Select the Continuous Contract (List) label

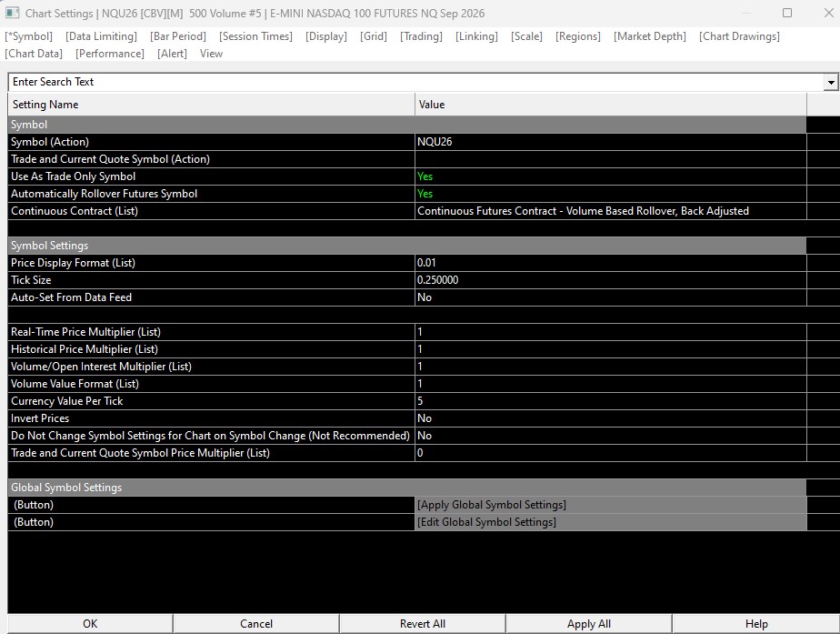point(211,211)
